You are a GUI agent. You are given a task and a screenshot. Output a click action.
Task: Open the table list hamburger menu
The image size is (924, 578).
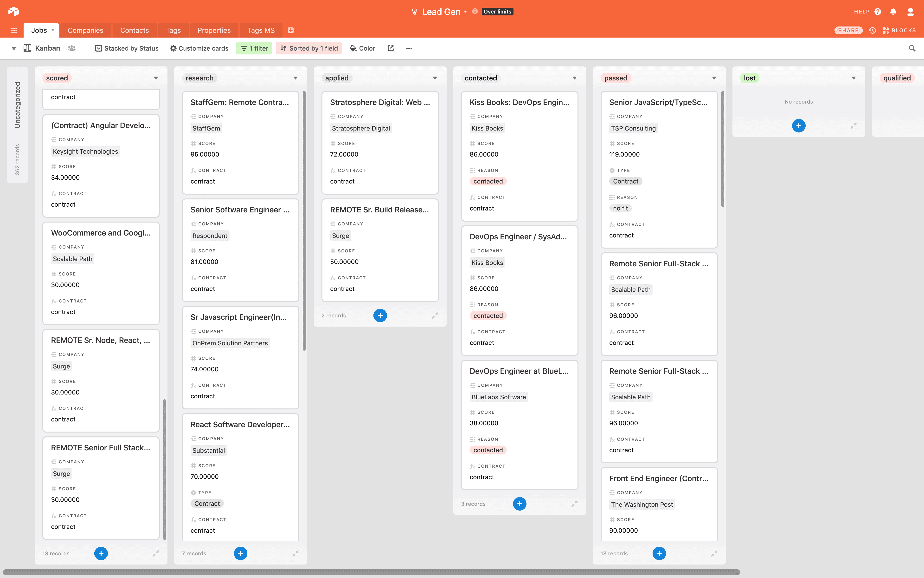[x=14, y=30]
